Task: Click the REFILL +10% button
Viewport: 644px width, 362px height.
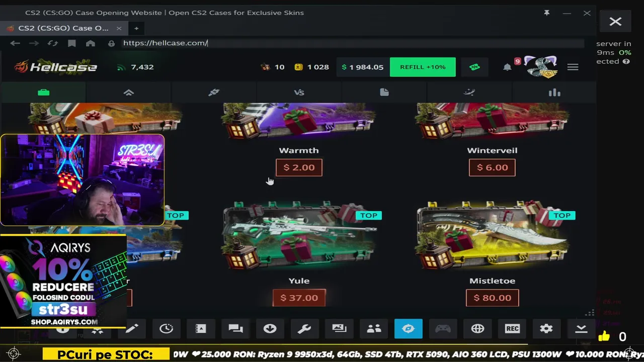Action: 423,67
